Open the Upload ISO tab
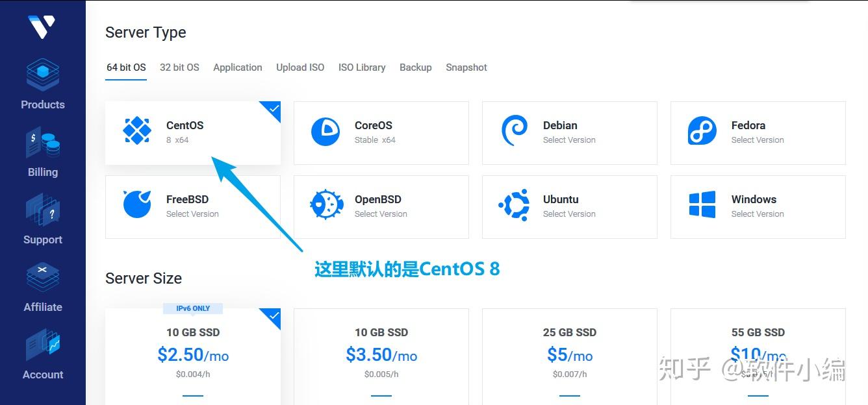 300,67
